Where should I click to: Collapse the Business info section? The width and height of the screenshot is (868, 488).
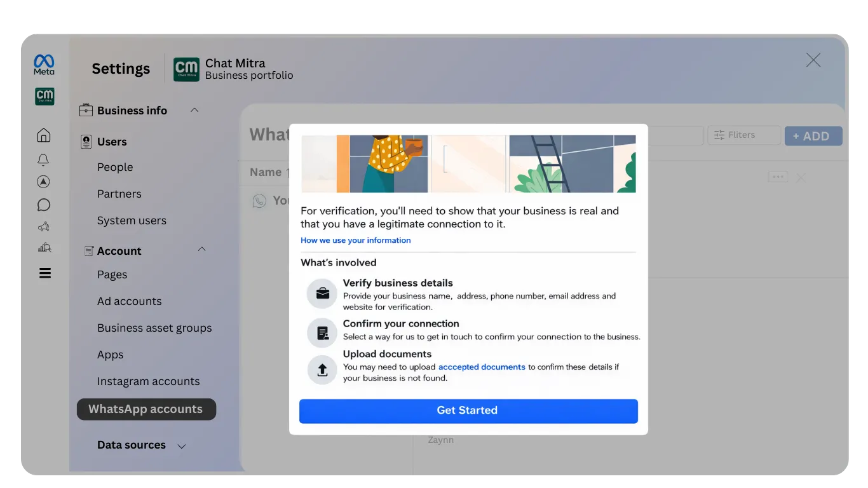click(x=195, y=110)
